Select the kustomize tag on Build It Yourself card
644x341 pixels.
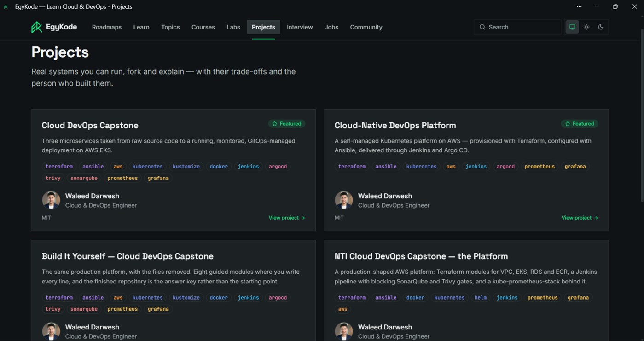click(x=186, y=298)
